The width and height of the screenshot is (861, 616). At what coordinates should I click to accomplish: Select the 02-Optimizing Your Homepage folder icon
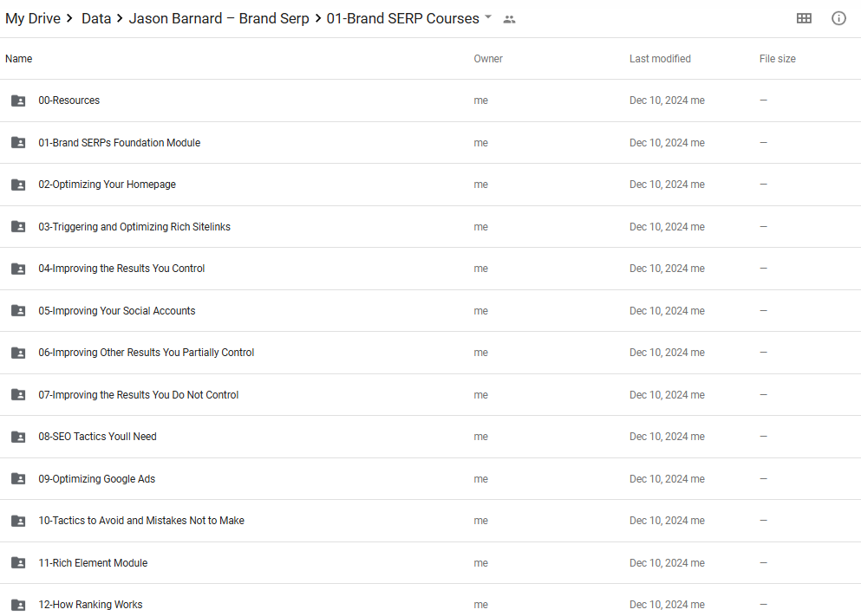coord(18,185)
